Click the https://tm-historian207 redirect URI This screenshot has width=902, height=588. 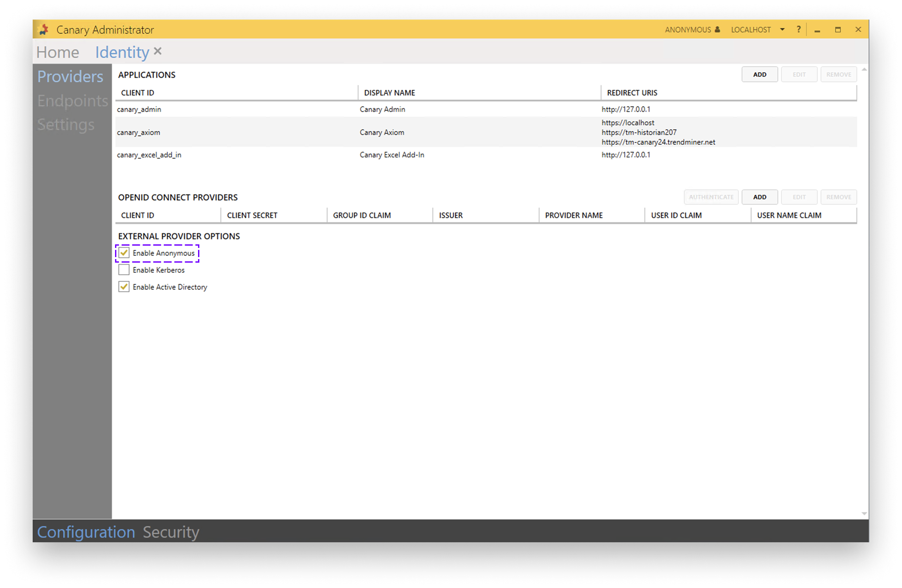tap(639, 132)
